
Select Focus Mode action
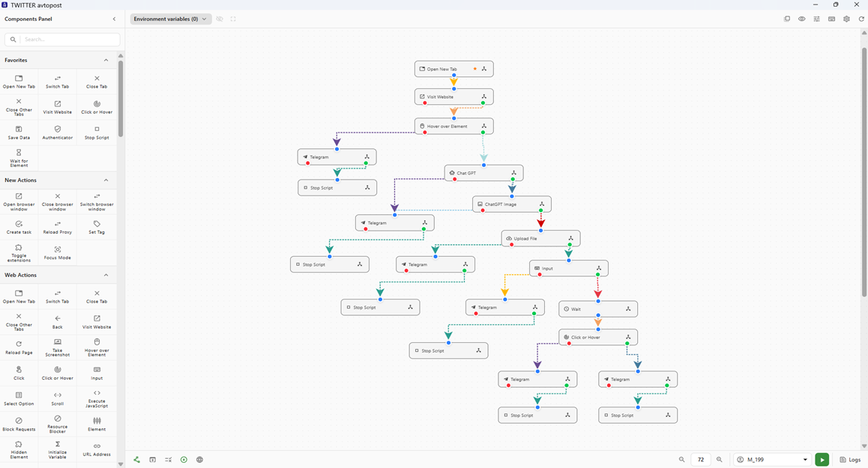pos(58,253)
